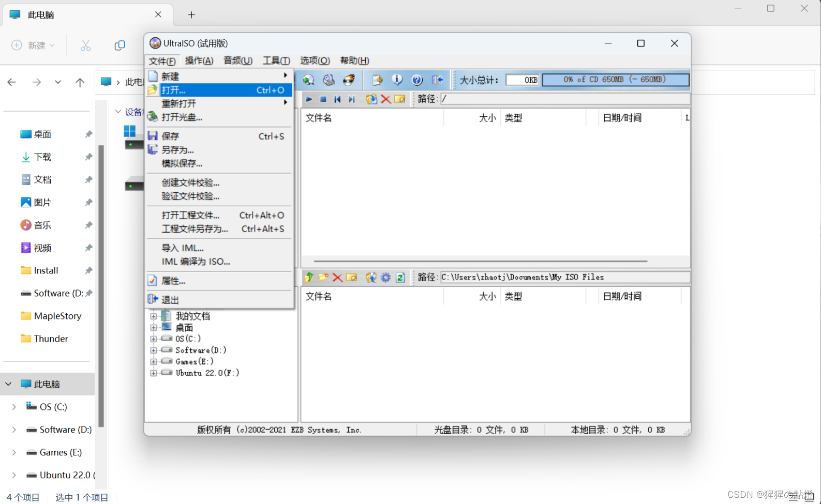Click the new folder star icon in local pane
This screenshot has width=821, height=504.
323,278
